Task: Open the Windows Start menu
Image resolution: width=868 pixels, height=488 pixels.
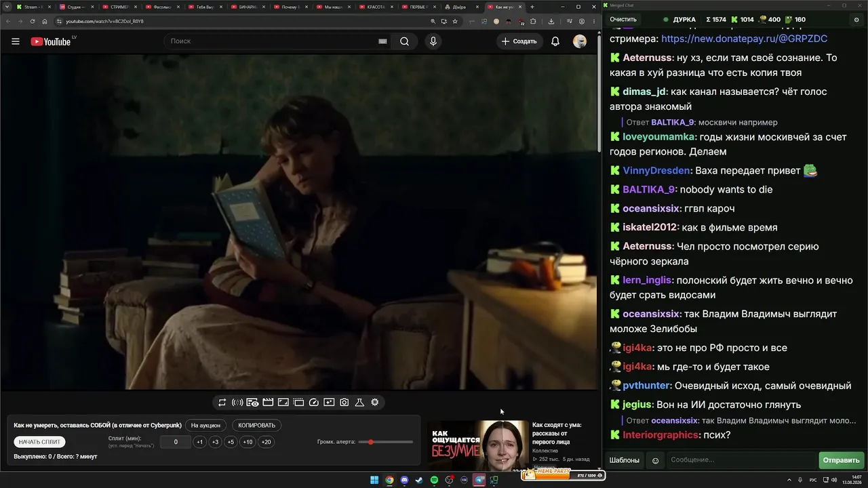Action: (x=374, y=481)
